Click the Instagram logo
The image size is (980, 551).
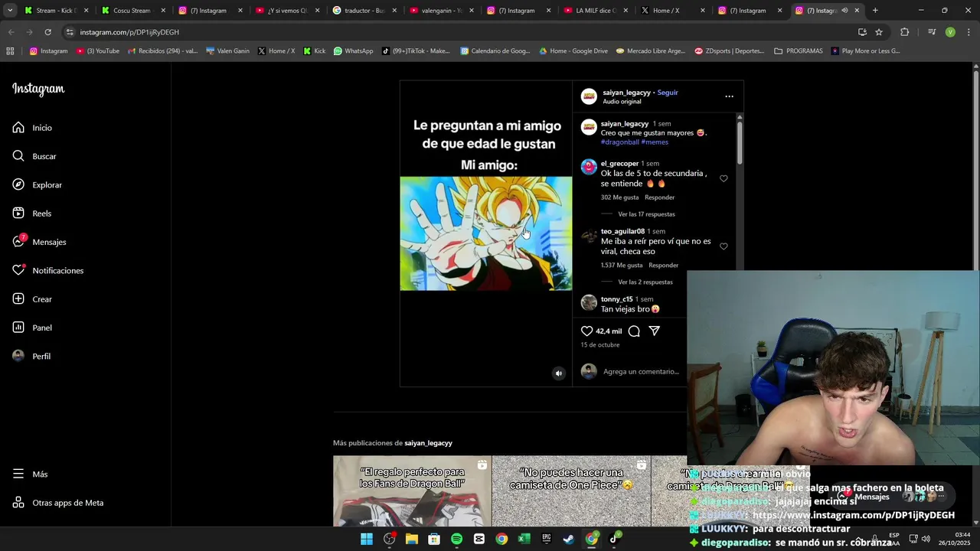pos(38,90)
